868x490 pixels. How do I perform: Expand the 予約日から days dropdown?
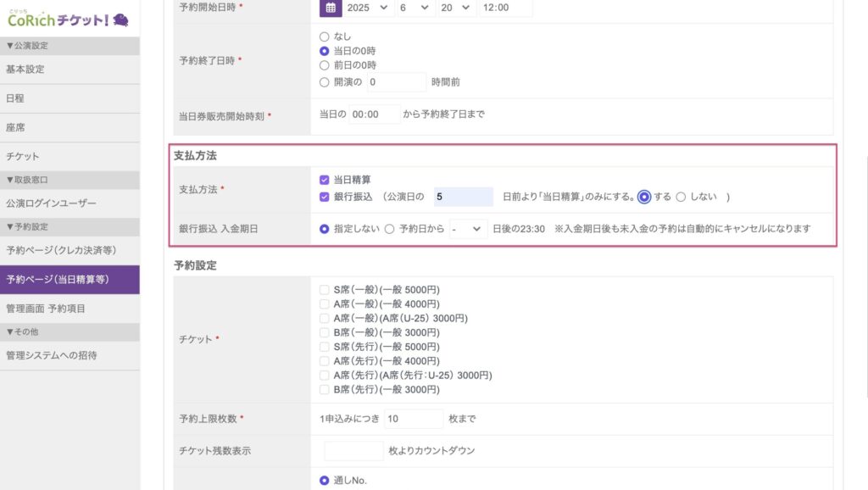click(x=467, y=229)
